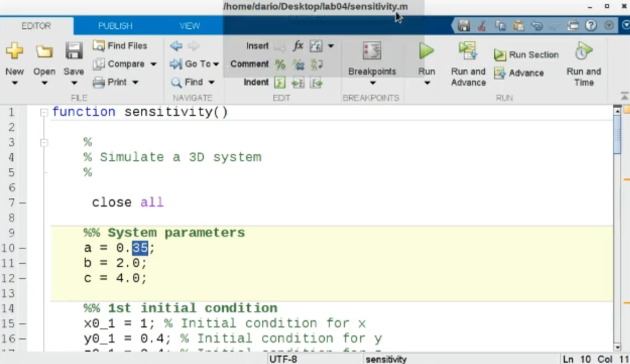Click the Find Files button
The image size is (630, 364).
pos(120,46)
